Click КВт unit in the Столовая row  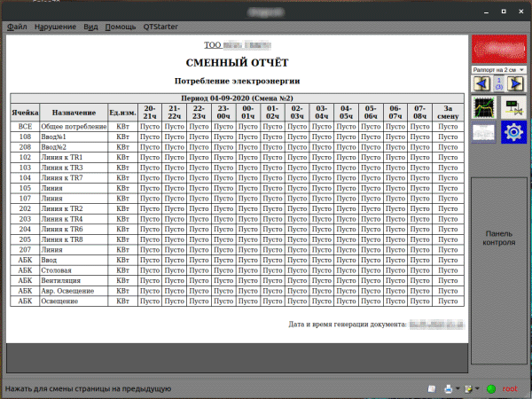(x=123, y=270)
